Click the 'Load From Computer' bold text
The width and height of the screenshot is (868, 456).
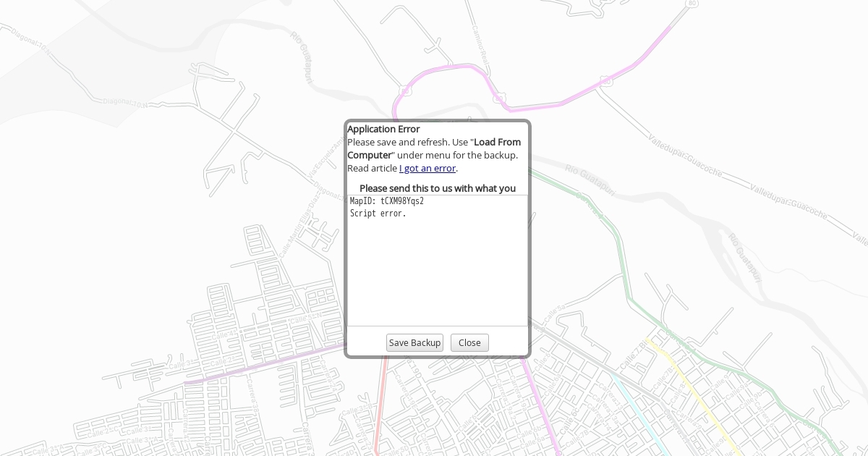434,148
